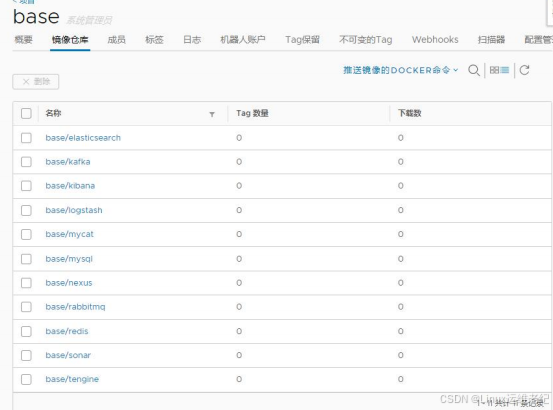553x410 pixels.
Task: Click the 删除 delete button
Action: pos(36,82)
